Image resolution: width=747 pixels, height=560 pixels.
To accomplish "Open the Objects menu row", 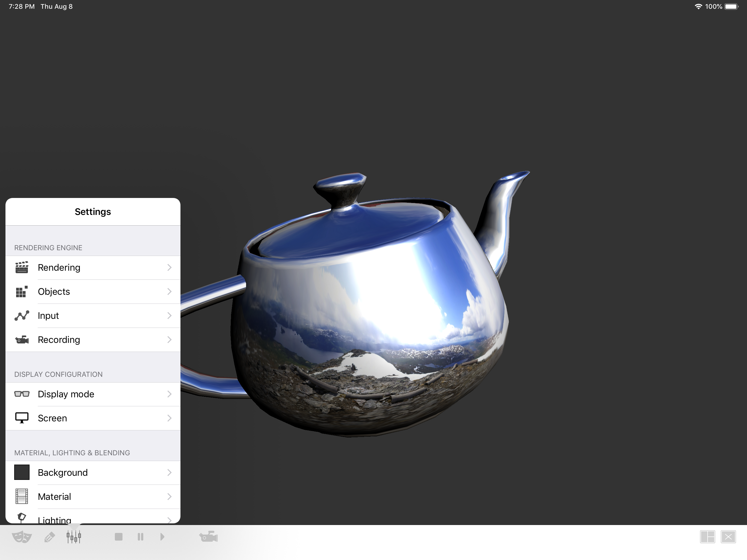I will 93,291.
